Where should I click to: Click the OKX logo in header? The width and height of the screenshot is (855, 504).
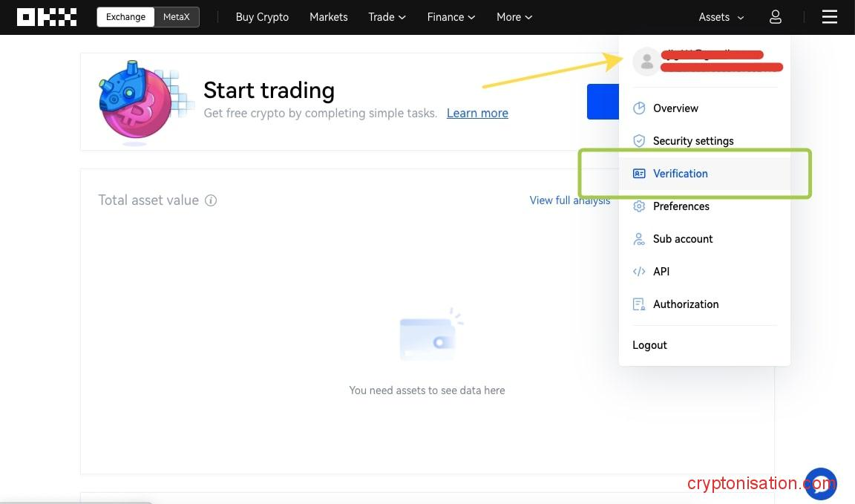click(x=47, y=17)
